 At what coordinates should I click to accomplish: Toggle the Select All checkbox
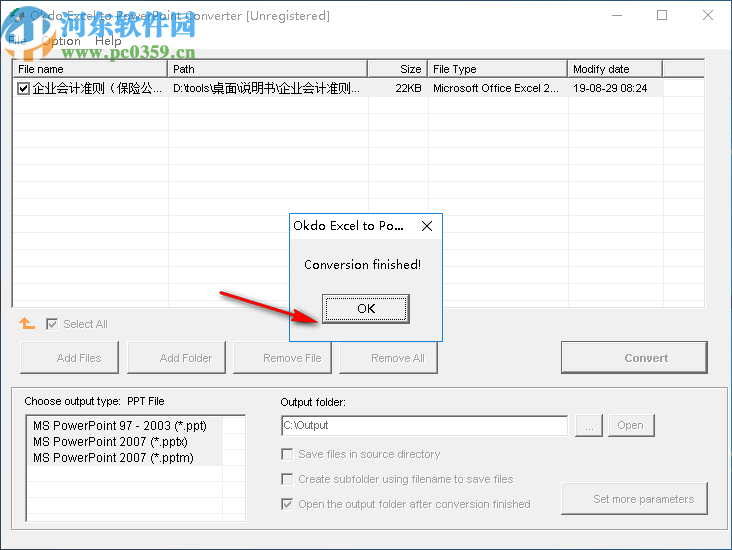52,324
